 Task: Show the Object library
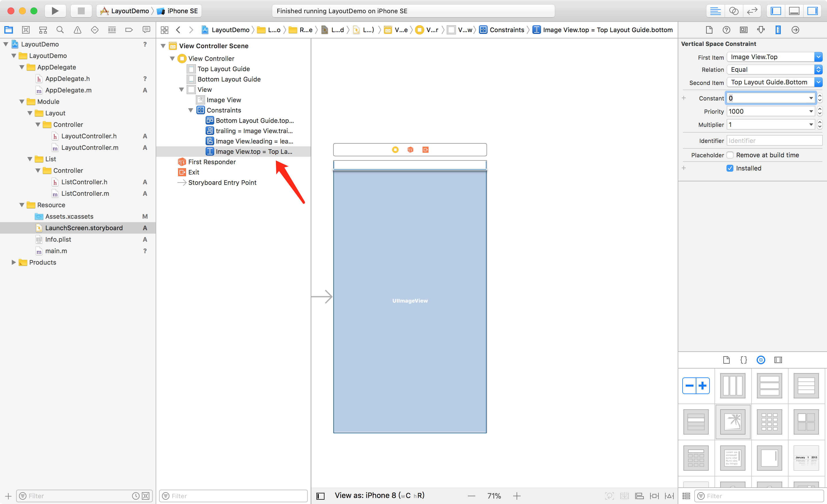[761, 360]
